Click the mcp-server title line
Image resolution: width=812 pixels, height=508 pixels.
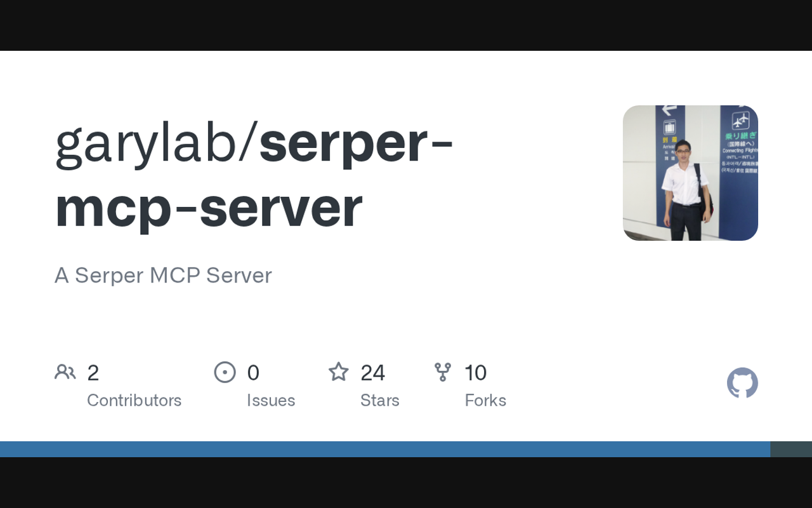point(209,208)
